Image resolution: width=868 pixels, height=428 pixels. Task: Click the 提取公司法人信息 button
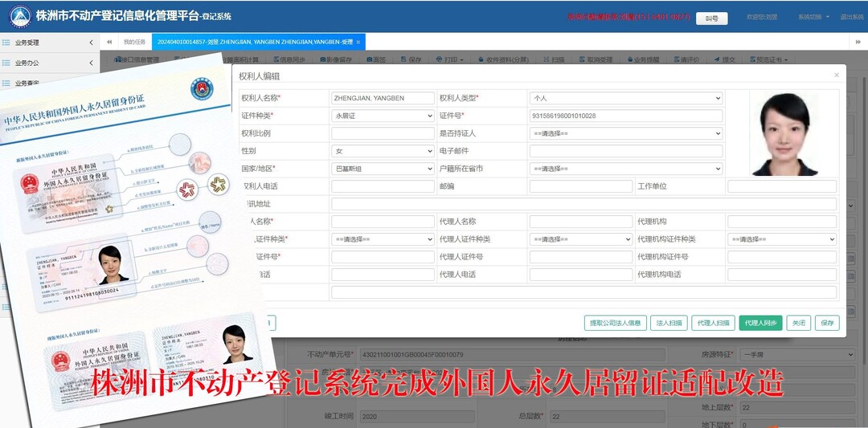[615, 323]
